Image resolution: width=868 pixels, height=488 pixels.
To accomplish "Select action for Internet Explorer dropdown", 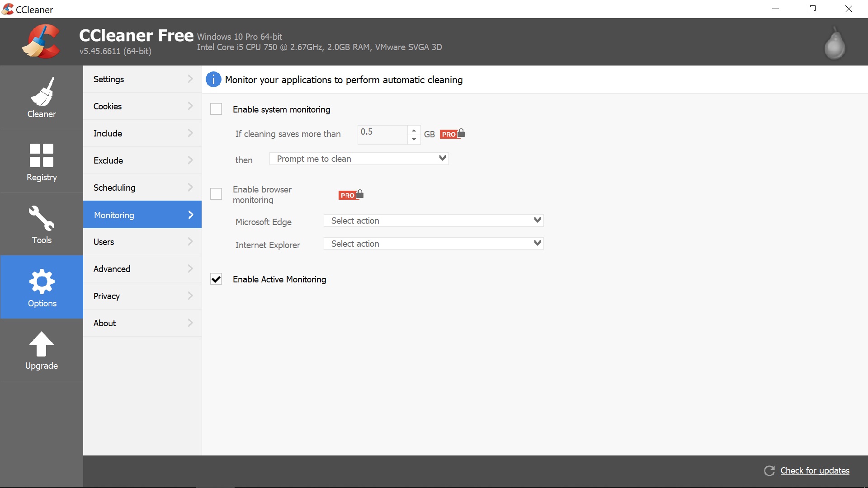I will tap(434, 243).
